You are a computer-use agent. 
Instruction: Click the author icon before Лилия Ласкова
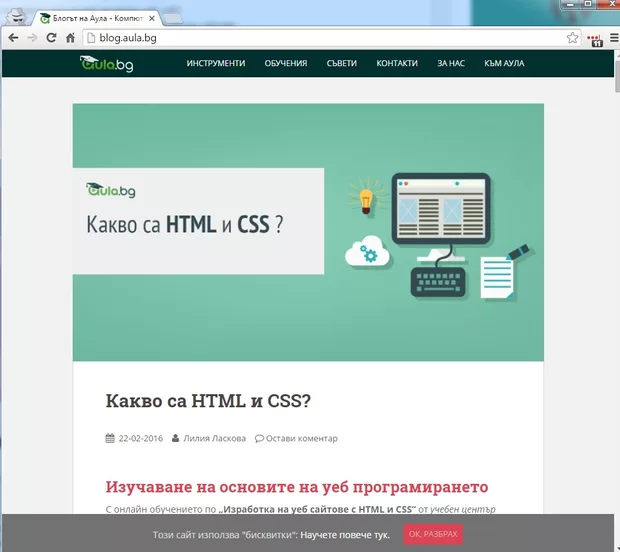point(176,438)
